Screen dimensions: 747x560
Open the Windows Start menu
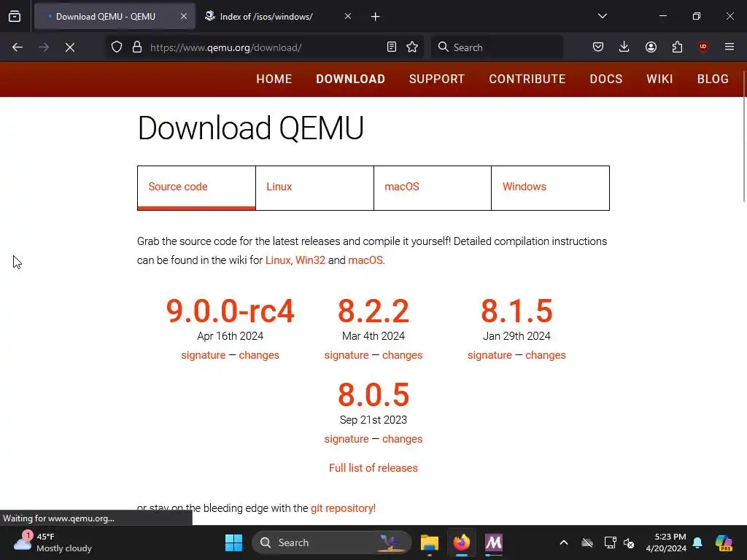233,542
